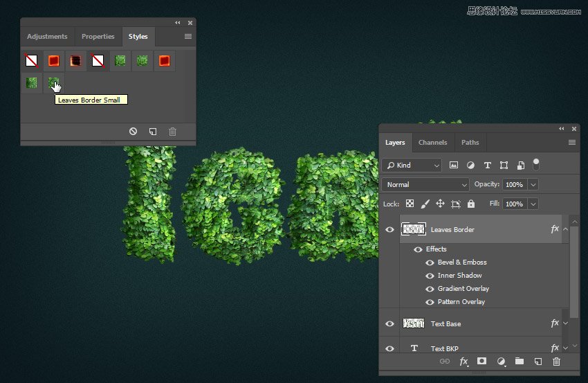
Task: Open the Kind filter dropdown
Action: pyautogui.click(x=412, y=166)
